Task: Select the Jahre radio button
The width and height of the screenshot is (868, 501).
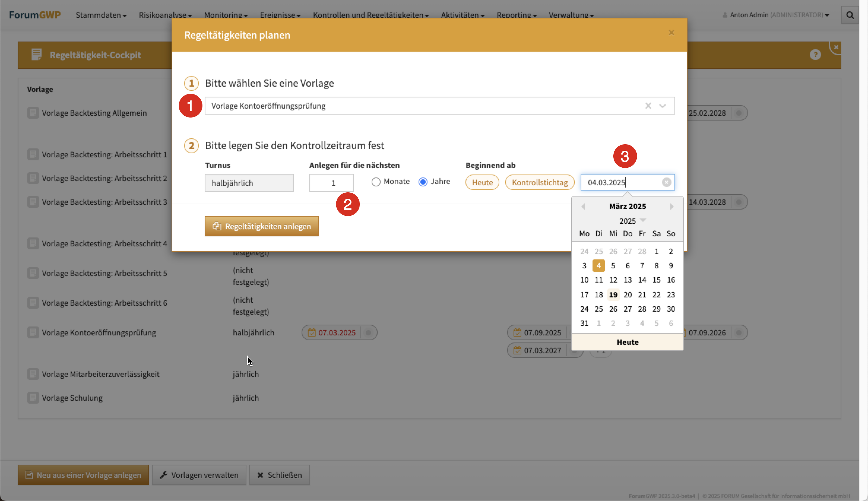Action: [423, 182]
